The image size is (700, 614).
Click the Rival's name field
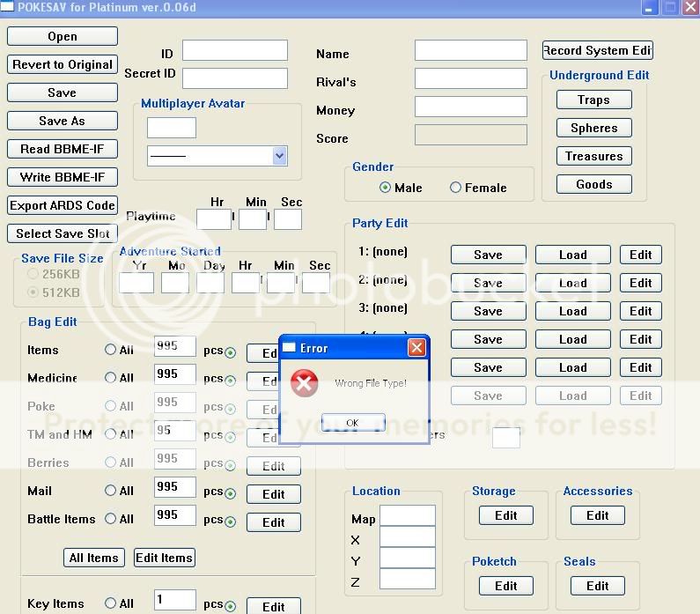[470, 78]
